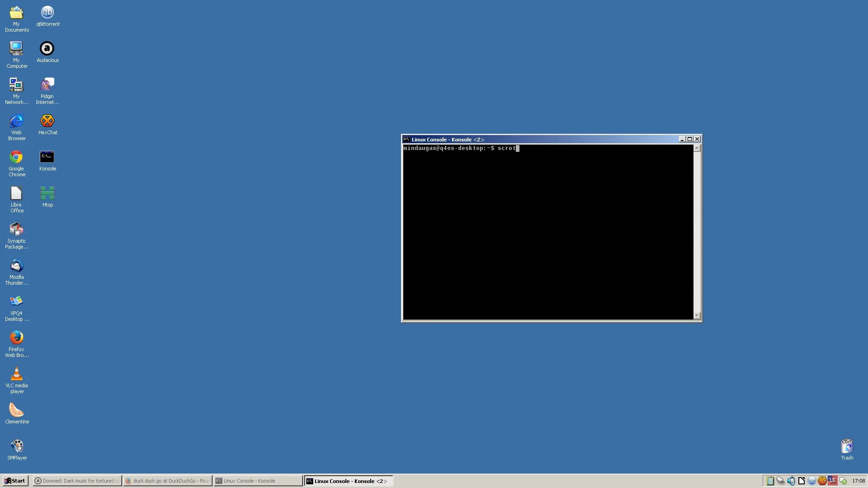
Task: Open the Start menu
Action: (15, 481)
